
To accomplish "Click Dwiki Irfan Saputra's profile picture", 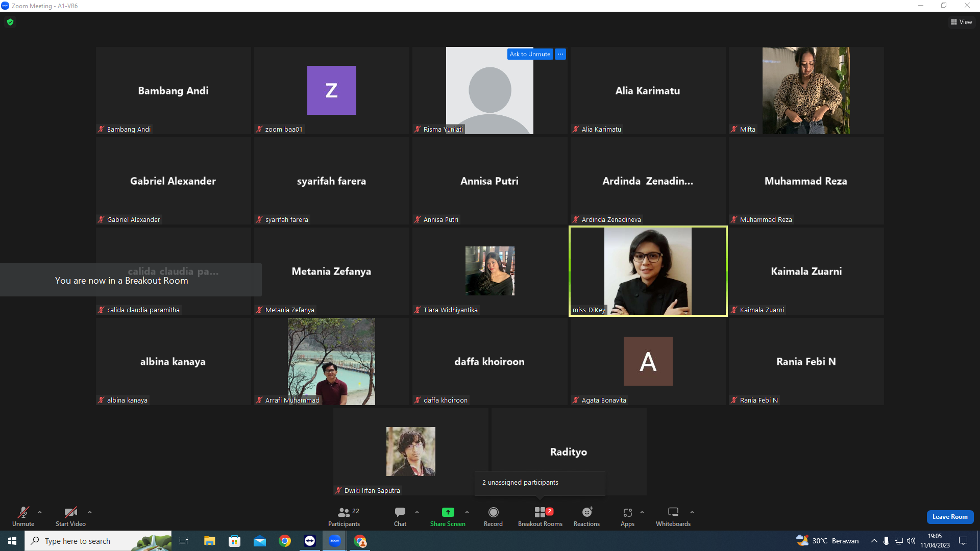I will (411, 452).
